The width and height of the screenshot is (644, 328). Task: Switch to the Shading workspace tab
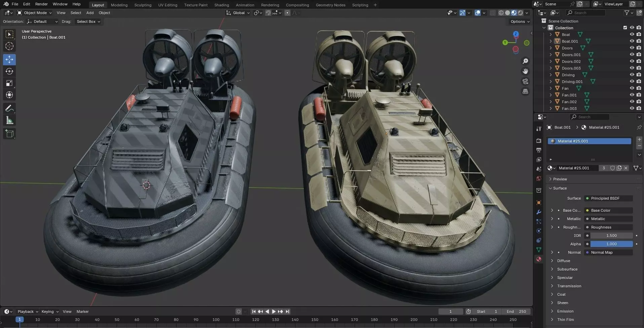point(222,5)
